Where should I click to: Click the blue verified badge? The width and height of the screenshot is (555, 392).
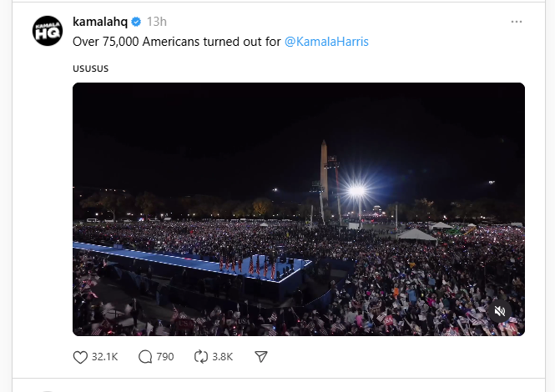point(134,21)
